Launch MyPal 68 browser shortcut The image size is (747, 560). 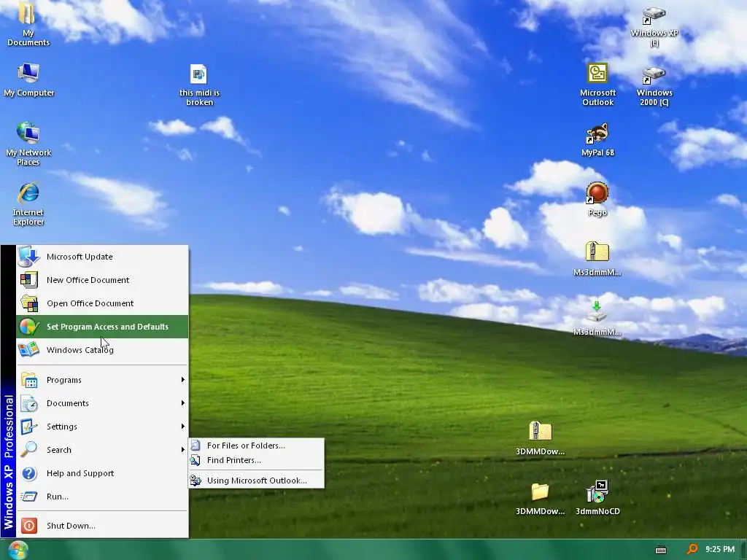[x=597, y=140]
